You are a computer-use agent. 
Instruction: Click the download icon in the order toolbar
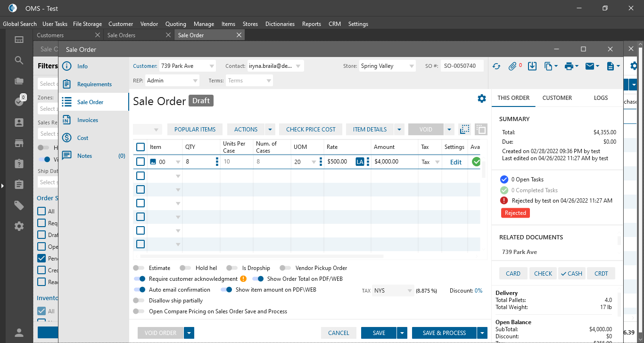pos(532,66)
